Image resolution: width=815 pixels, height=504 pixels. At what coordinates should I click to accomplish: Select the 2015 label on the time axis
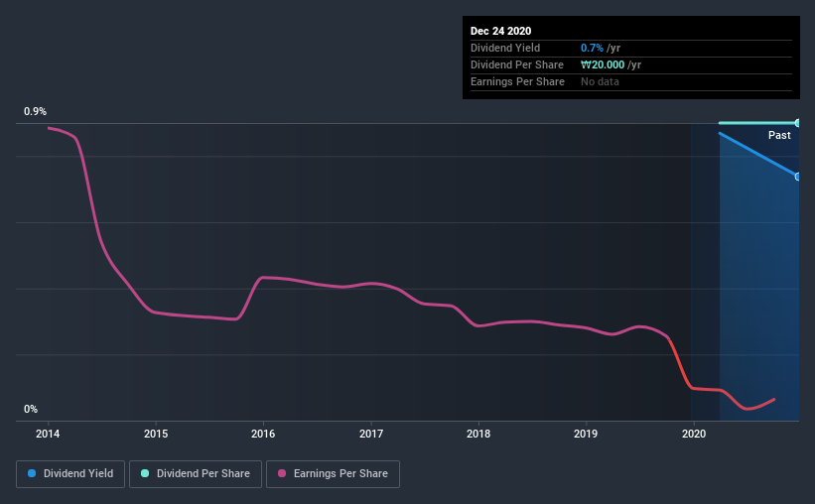point(156,434)
